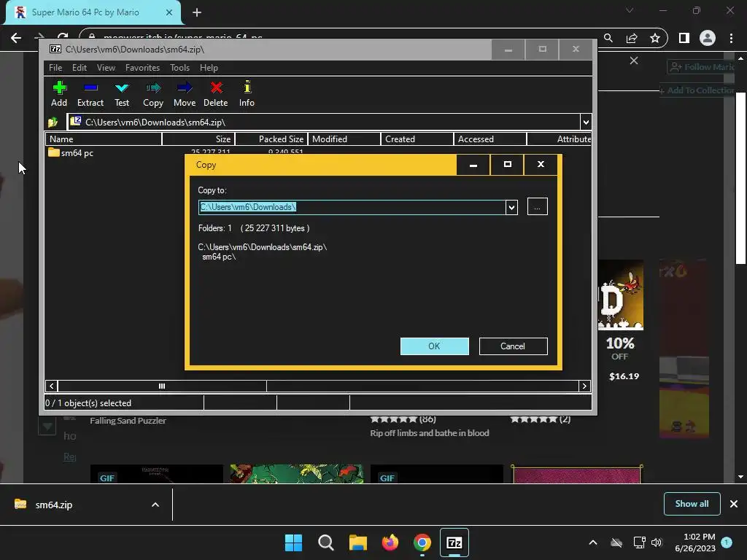Open the volume speaker tray icon

click(657, 542)
